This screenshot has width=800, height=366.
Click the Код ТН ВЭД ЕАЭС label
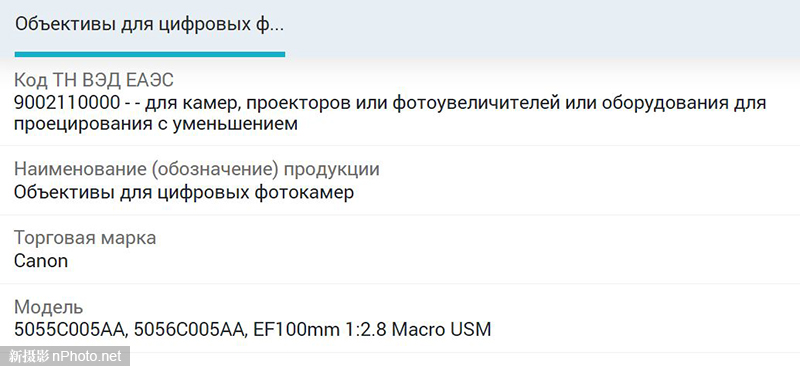[94, 80]
